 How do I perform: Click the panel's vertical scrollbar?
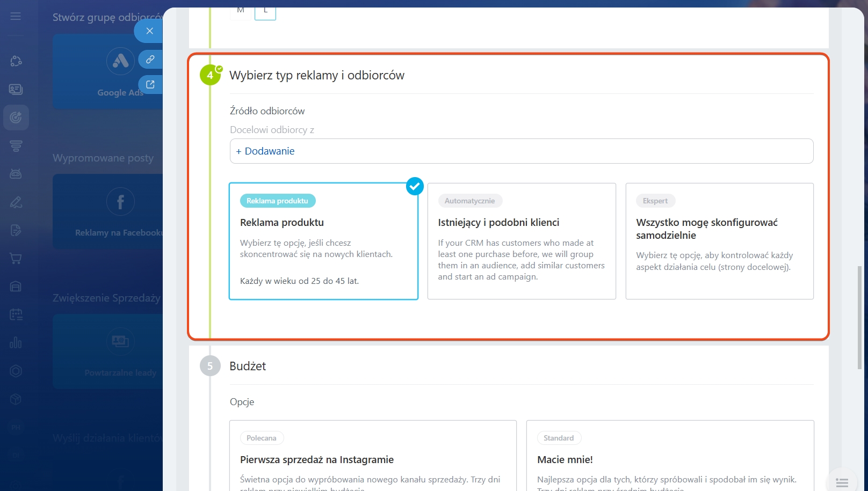pyautogui.click(x=859, y=317)
